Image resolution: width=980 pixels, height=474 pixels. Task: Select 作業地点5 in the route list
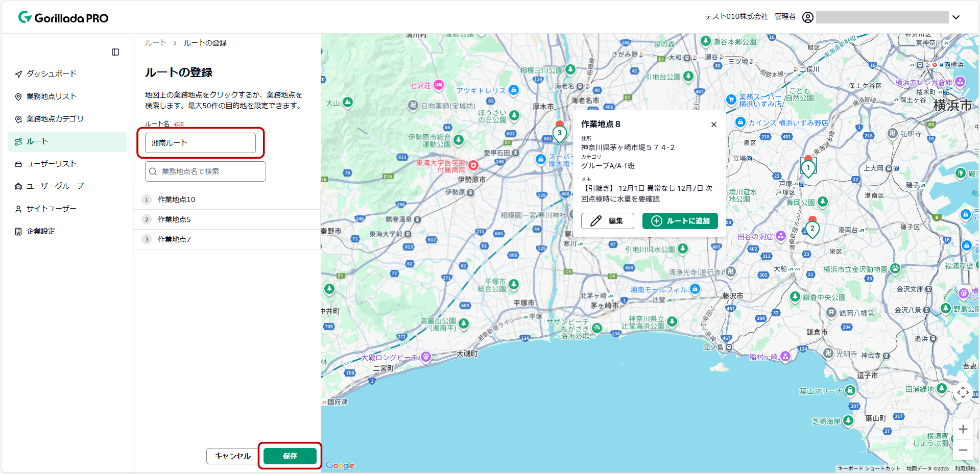coord(174,219)
